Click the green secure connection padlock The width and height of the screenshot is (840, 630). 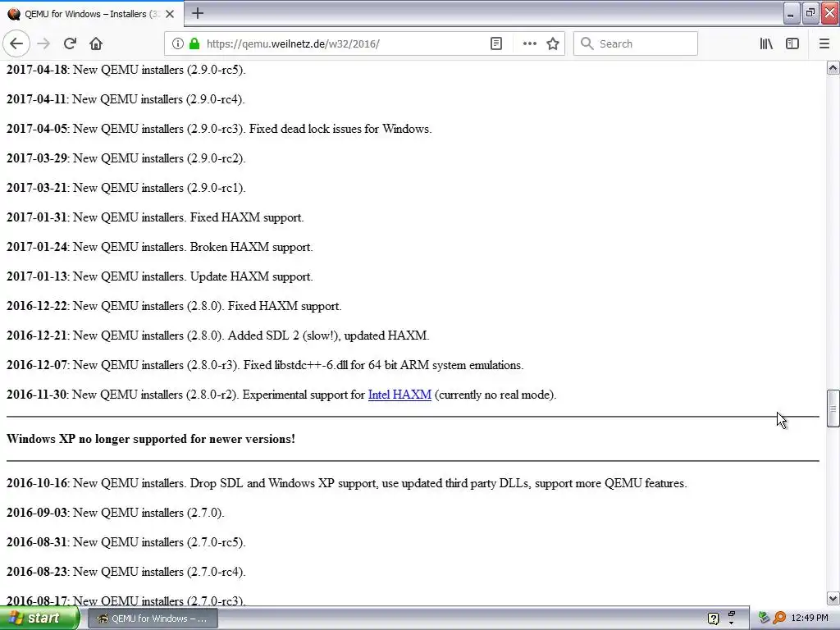pyautogui.click(x=194, y=44)
